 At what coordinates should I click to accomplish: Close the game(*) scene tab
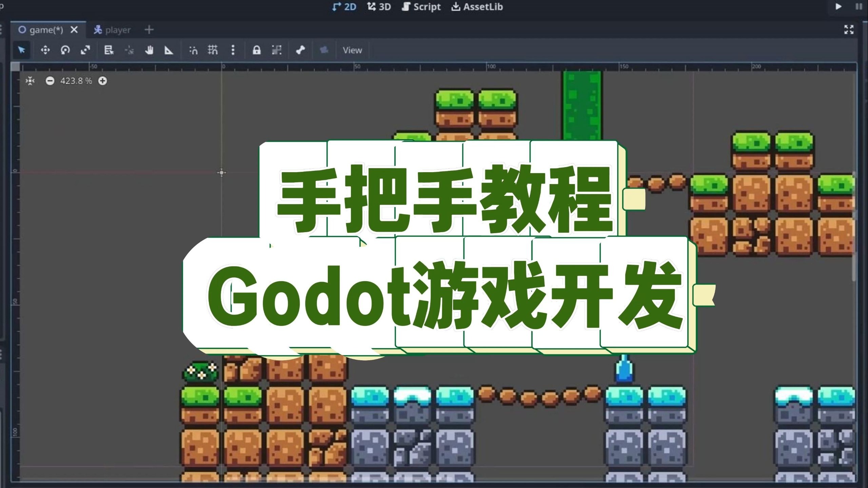click(74, 30)
